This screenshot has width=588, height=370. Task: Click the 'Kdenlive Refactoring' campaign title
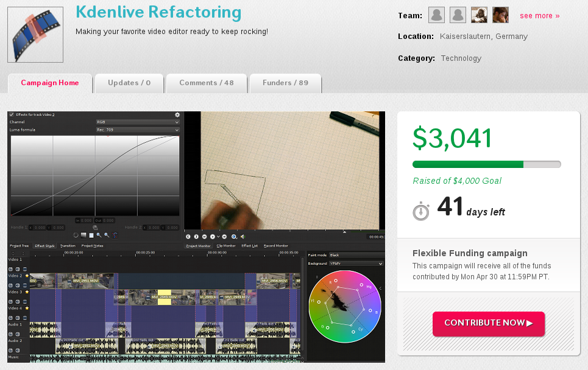click(158, 12)
